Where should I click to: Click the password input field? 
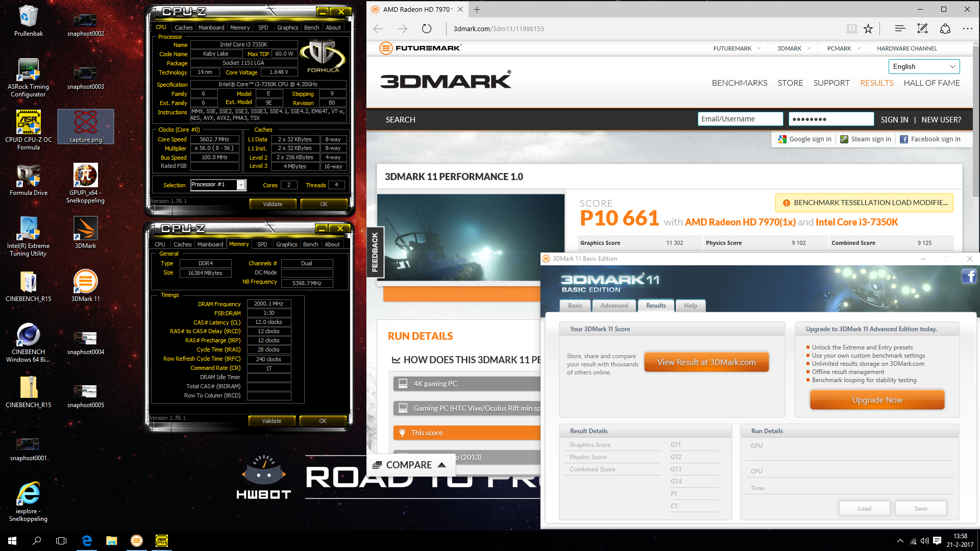coord(831,119)
